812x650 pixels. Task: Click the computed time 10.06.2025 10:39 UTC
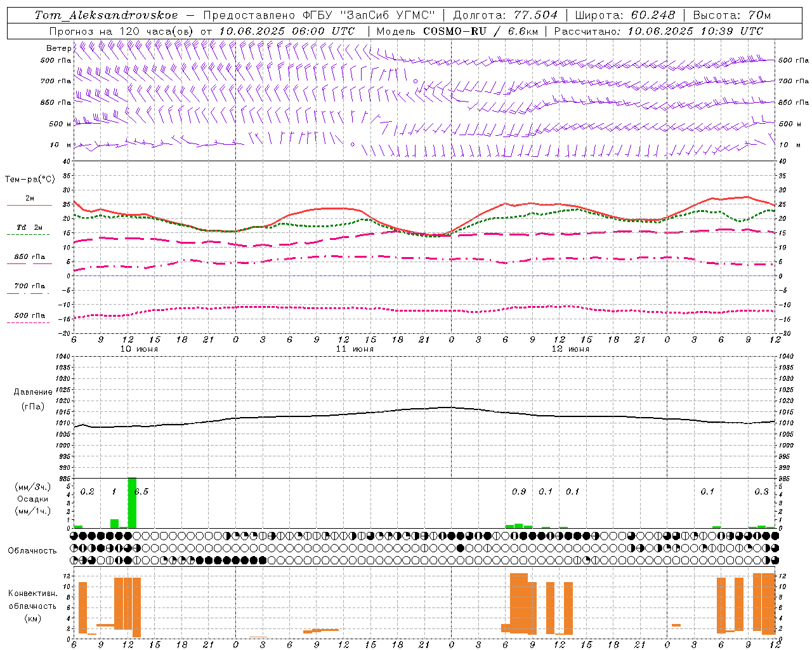pos(695,31)
